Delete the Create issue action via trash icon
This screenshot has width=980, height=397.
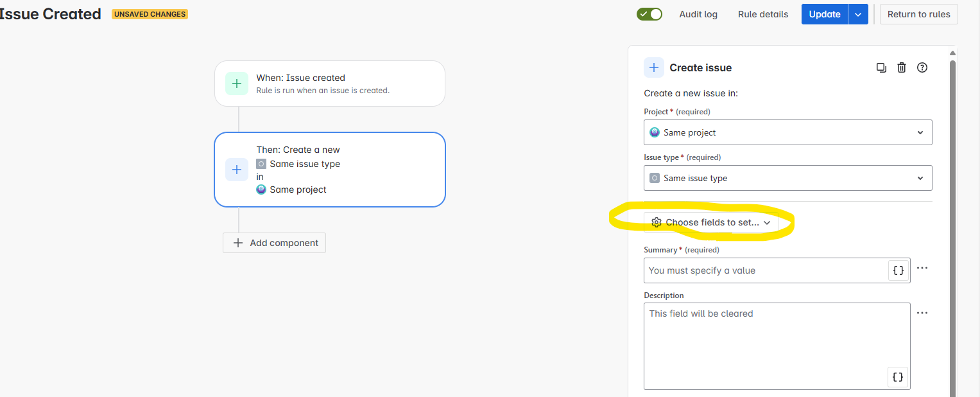click(902, 67)
